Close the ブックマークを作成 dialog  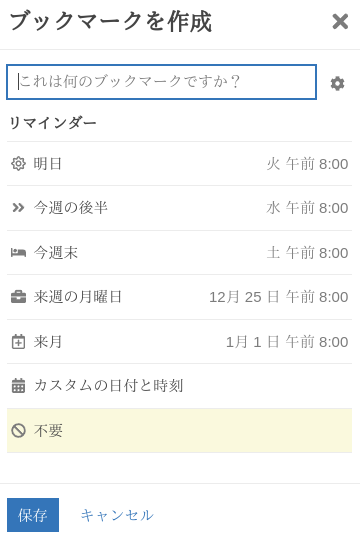pos(340,21)
